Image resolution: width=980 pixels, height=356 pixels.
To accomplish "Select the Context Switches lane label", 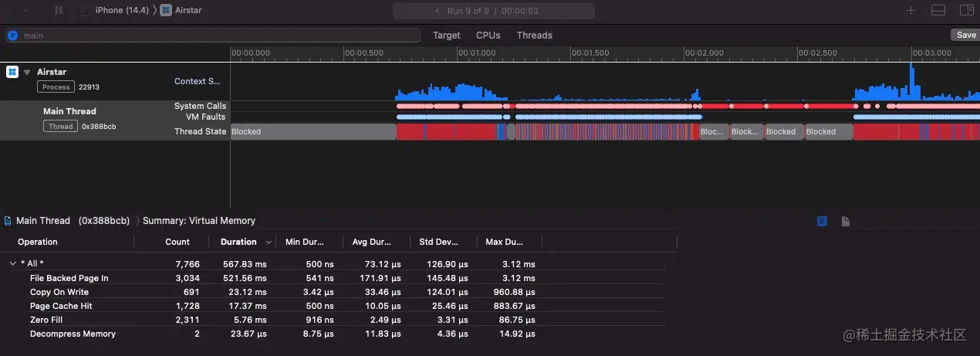I will (197, 81).
